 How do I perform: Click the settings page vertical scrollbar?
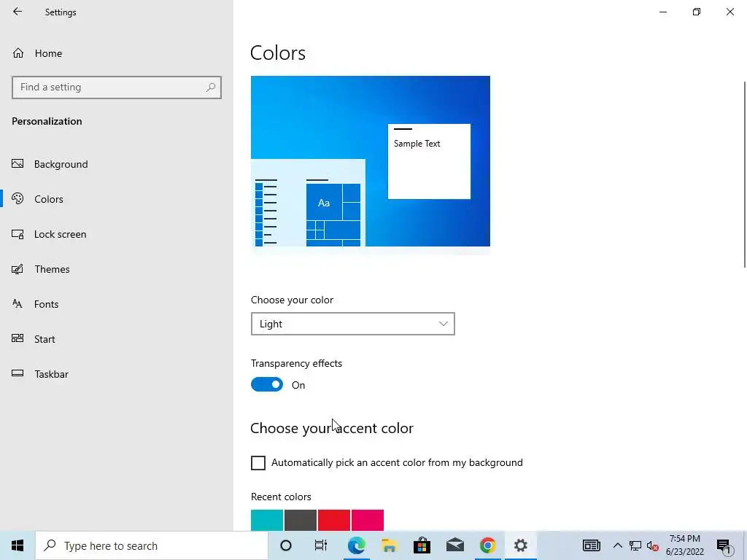(745, 174)
